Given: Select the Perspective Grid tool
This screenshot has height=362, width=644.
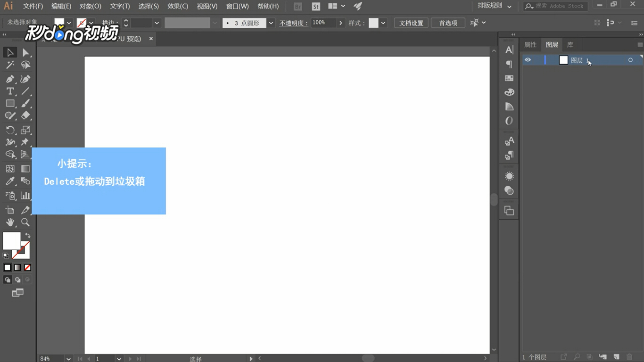Looking at the screenshot, I should (25, 154).
